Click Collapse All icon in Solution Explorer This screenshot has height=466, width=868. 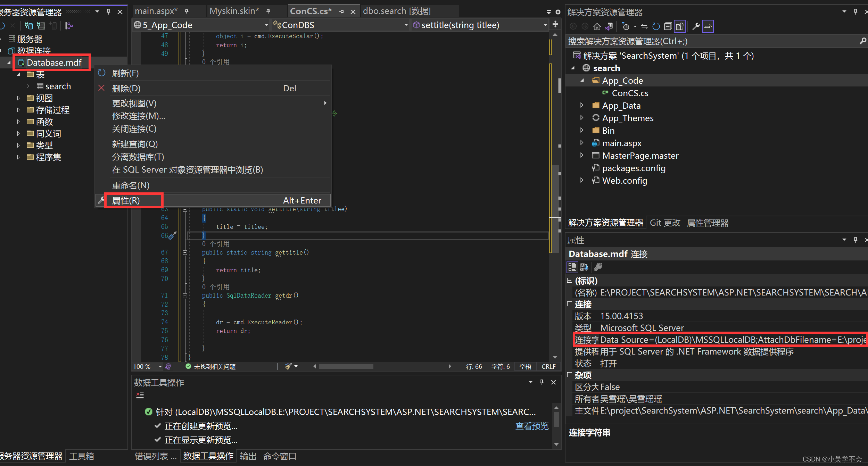(668, 26)
